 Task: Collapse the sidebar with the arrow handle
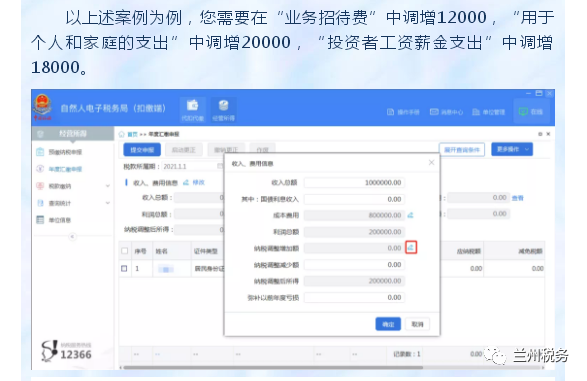pos(72,237)
